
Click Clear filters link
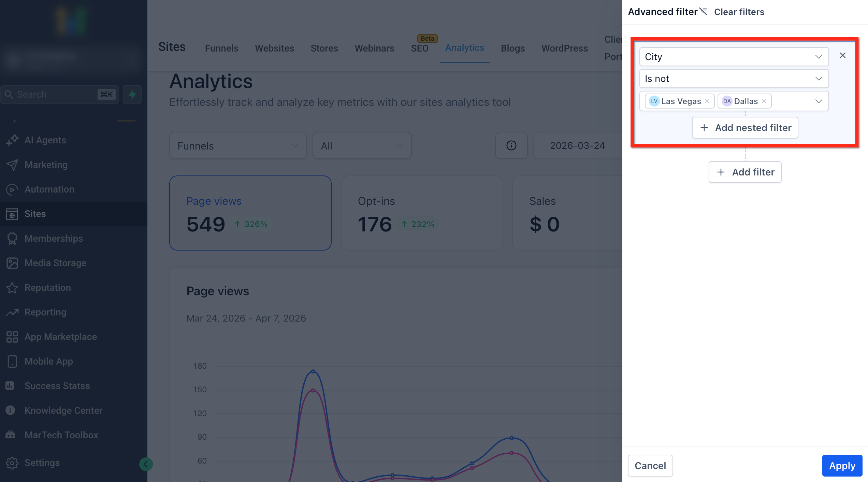click(739, 12)
